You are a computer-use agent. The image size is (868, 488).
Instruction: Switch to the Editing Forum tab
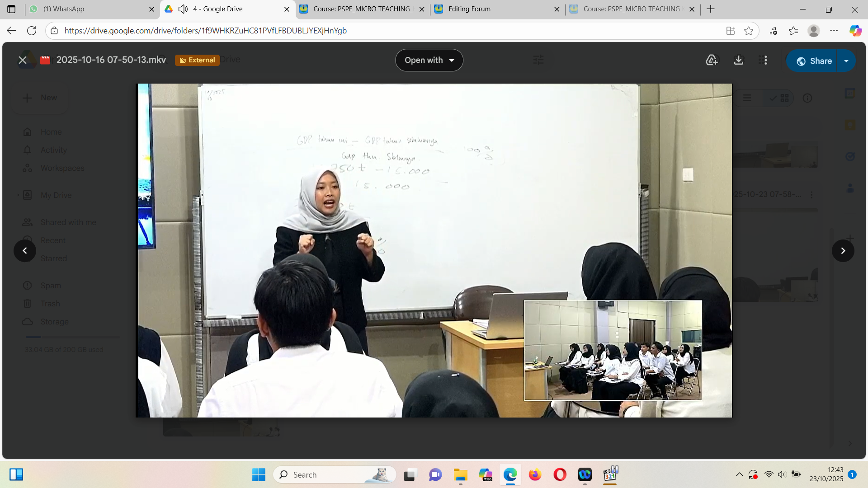pyautogui.click(x=469, y=9)
